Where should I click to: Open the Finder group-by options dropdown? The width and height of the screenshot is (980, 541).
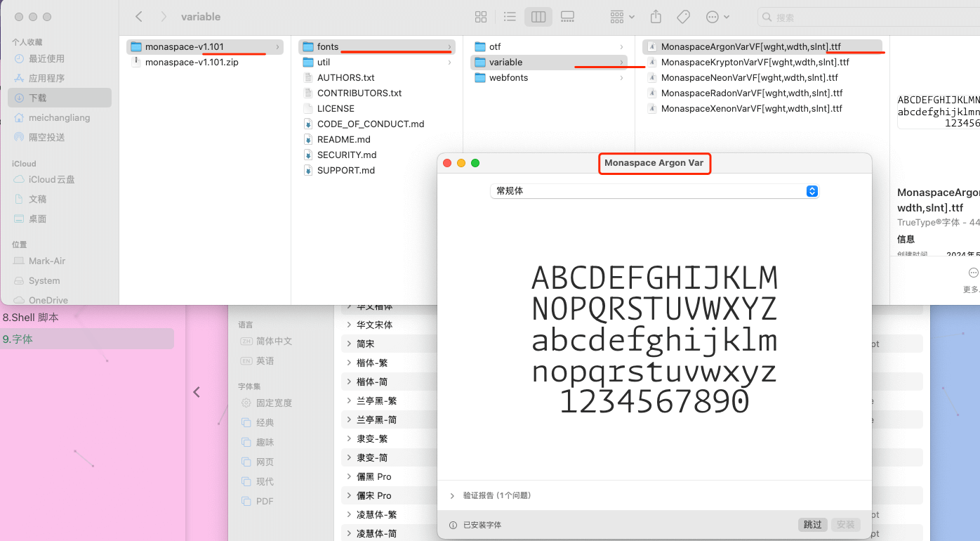[x=622, y=17]
